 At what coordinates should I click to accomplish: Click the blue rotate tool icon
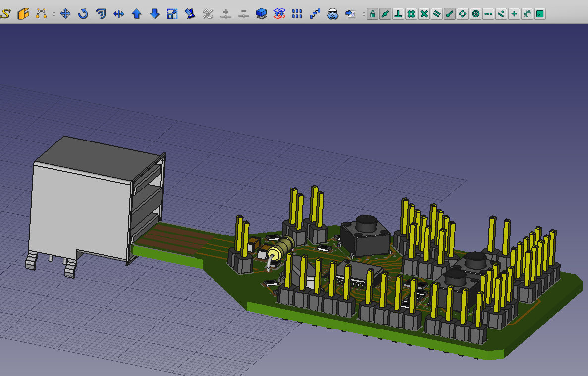coord(83,14)
